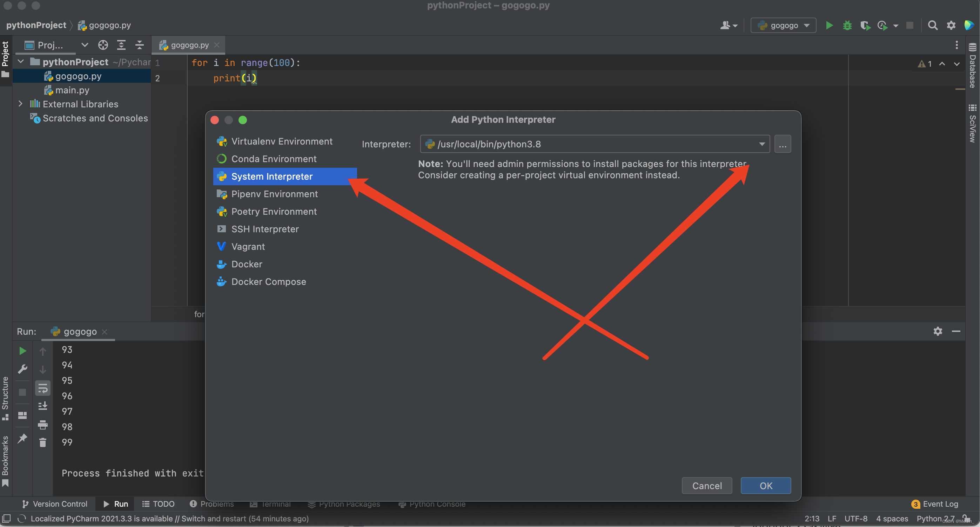The image size is (980, 527).
Task: Select Opened File target icon in Project panel
Action: pyautogui.click(x=103, y=45)
